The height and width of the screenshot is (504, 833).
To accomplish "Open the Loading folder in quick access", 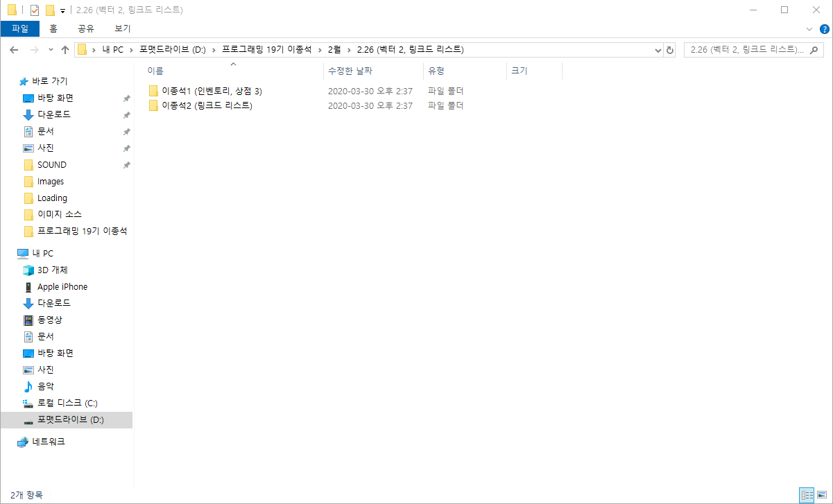I will tap(52, 198).
